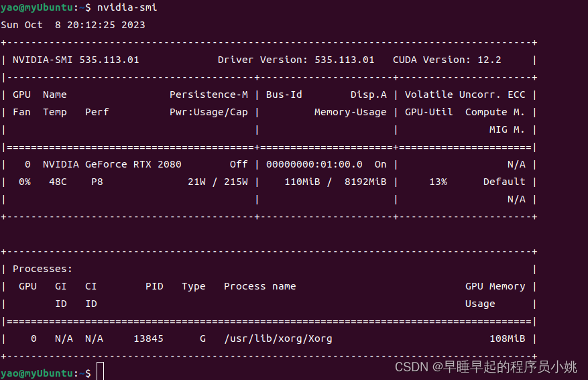Click the 'Bus-Id' column header

coord(284,94)
